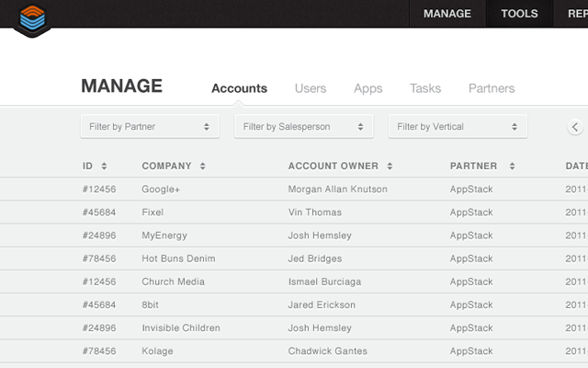Image resolution: width=588 pixels, height=368 pixels.
Task: Click AppStack partner in Church Media row
Action: (x=471, y=282)
